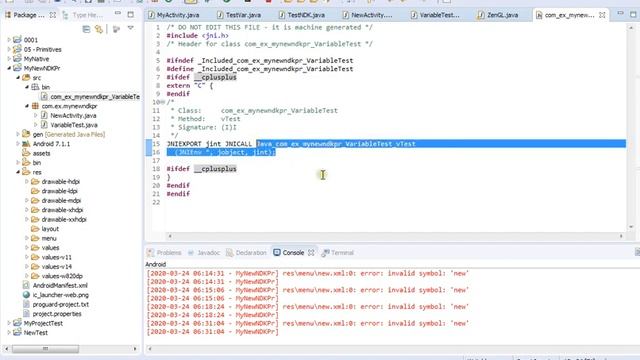Switch to the Declaration tab

click(x=246, y=253)
